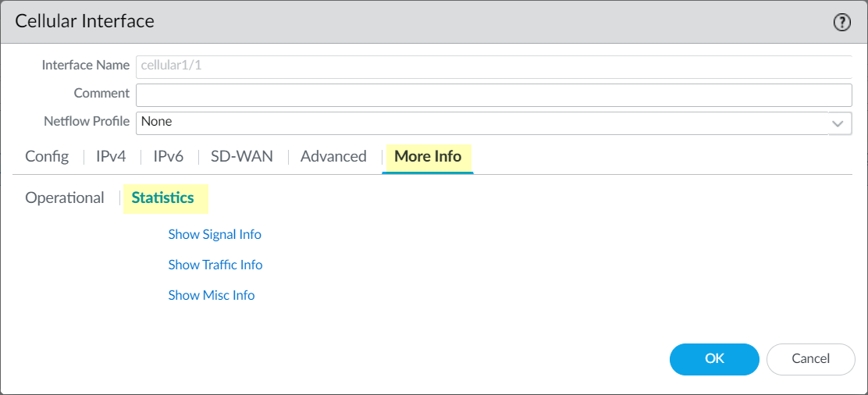Select the Statistics sub-tab
The height and width of the screenshot is (395, 868).
[162, 197]
